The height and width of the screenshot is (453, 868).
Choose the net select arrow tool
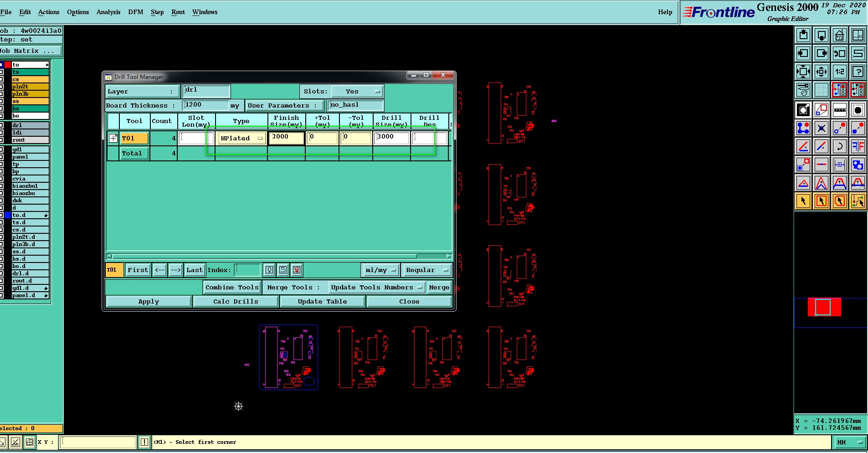click(x=858, y=201)
